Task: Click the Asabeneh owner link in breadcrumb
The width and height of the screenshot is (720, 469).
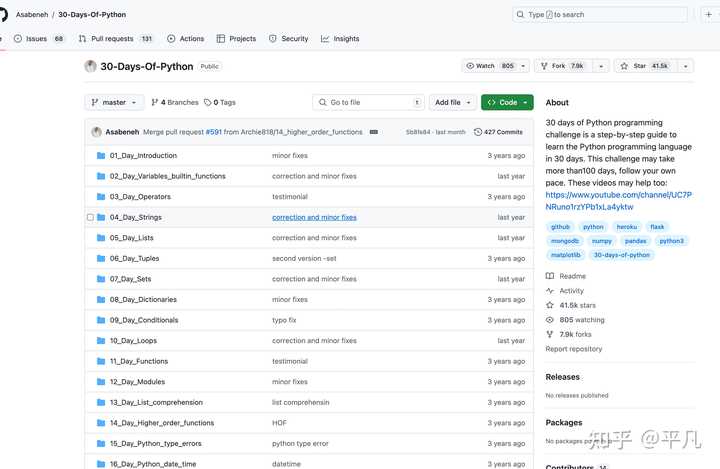Action: click(x=32, y=15)
